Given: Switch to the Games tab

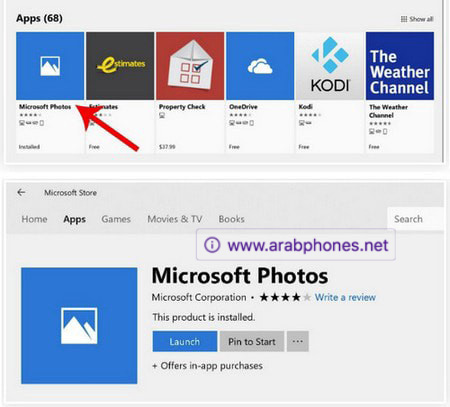Looking at the screenshot, I should coord(116,219).
